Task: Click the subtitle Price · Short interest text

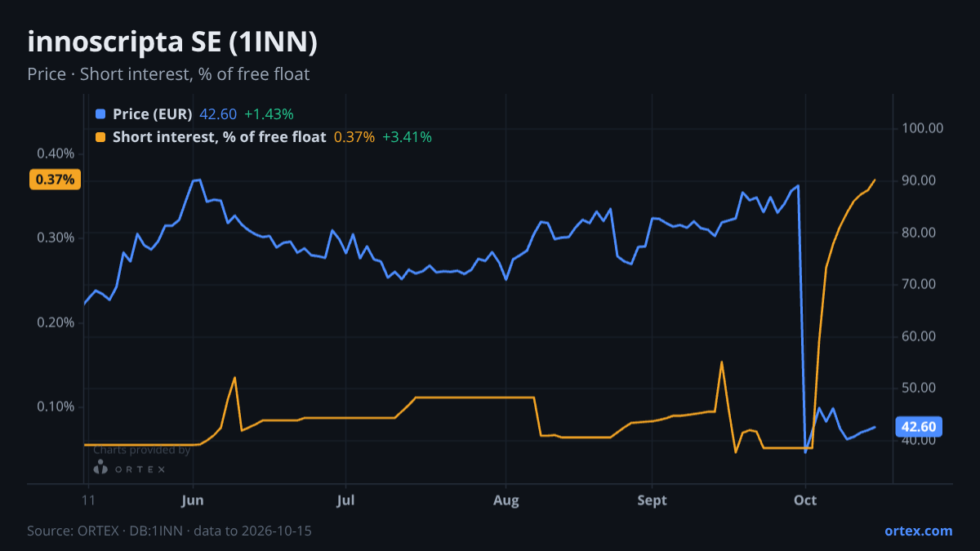Action: [168, 74]
